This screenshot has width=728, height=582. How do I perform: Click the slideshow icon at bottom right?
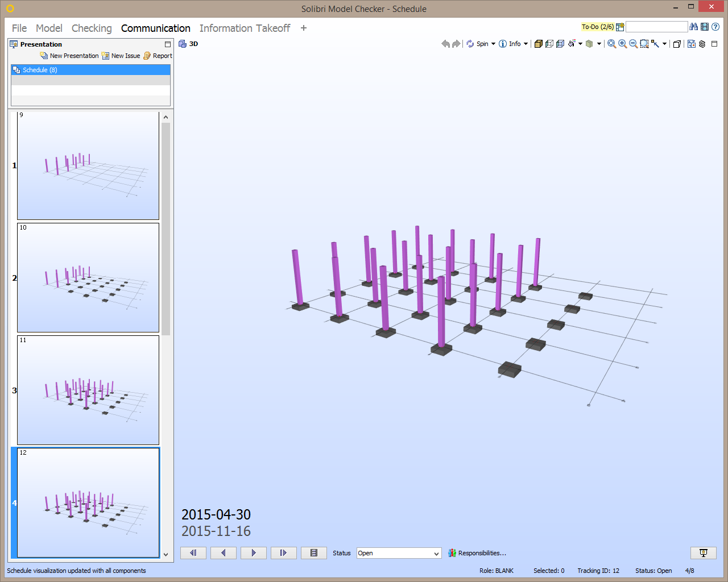point(704,552)
